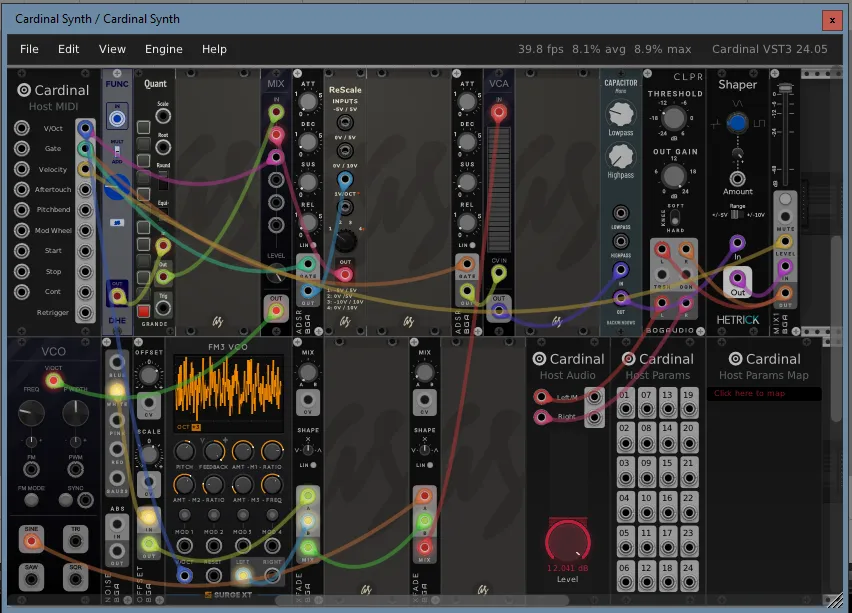Image resolution: width=852 pixels, height=613 pixels.
Task: Open the View menu
Action: (112, 49)
